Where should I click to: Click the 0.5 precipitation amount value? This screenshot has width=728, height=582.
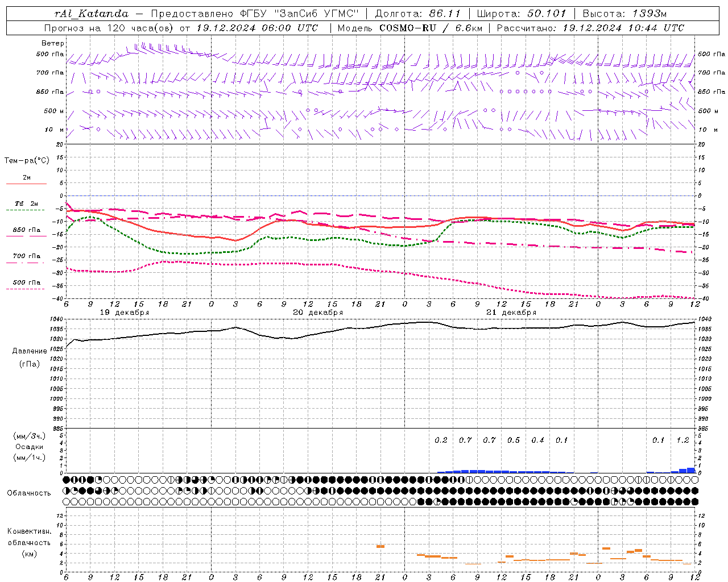pyautogui.click(x=514, y=440)
